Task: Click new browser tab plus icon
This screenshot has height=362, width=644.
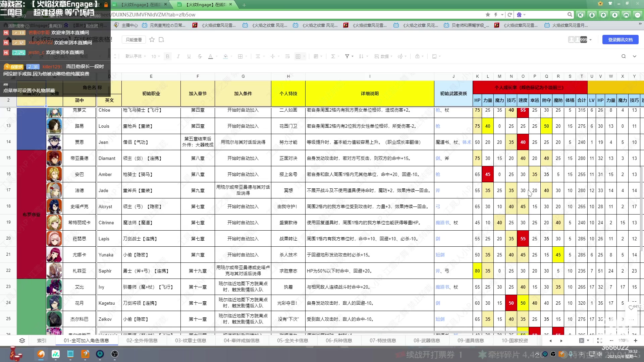Action: [244, 5]
